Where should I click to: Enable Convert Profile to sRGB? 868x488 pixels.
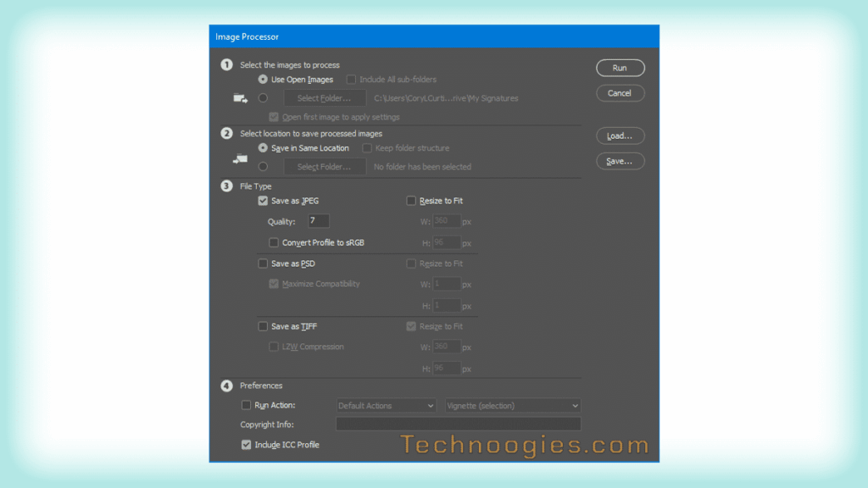click(x=274, y=242)
